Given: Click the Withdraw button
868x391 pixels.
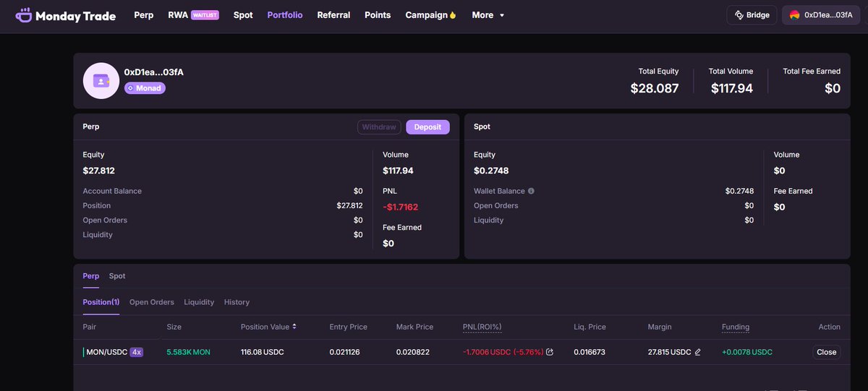Looking at the screenshot, I should [379, 127].
